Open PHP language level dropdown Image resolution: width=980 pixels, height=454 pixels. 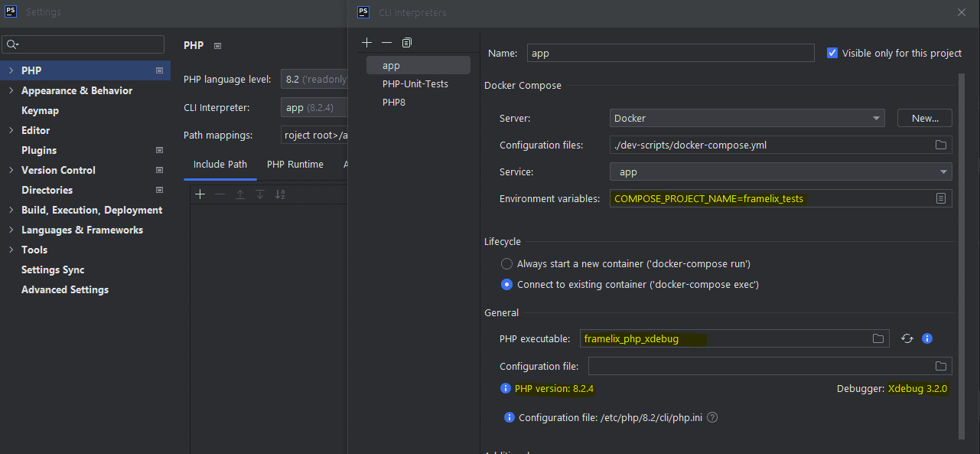click(314, 79)
